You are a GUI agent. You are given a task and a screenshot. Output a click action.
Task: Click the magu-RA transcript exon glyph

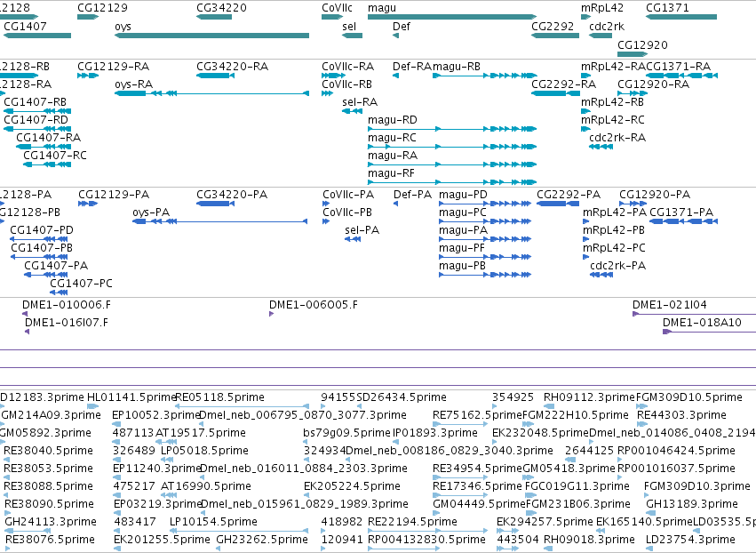pos(452,164)
